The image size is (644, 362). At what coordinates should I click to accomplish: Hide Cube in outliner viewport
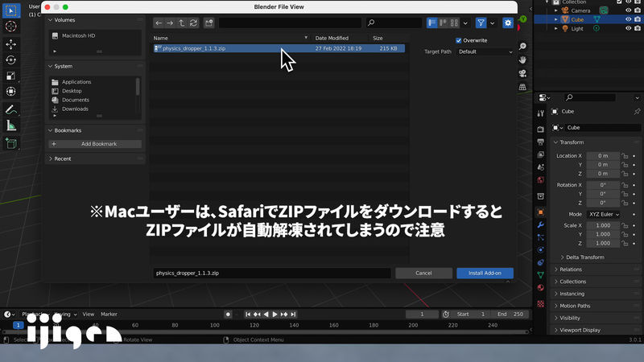629,19
